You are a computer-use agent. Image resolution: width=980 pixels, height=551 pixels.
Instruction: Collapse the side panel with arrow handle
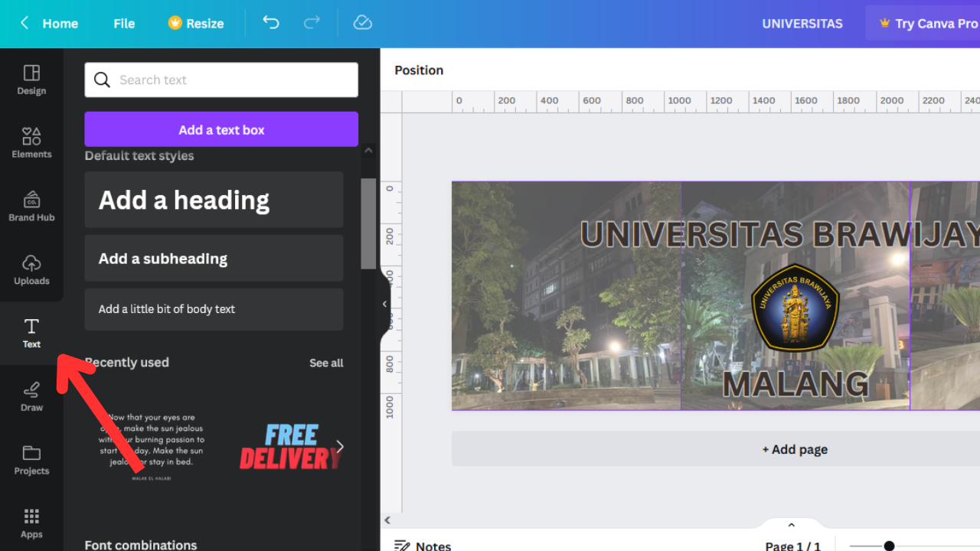click(385, 304)
